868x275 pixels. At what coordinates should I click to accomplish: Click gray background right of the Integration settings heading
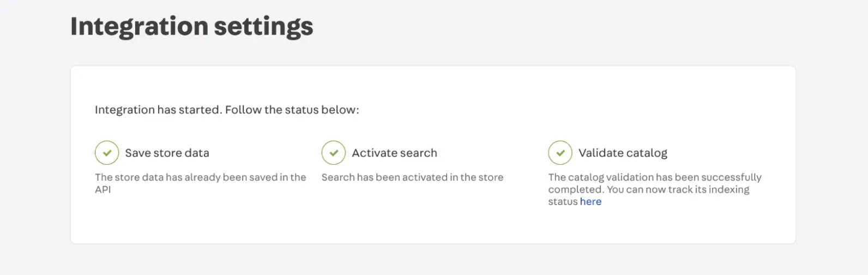click(545, 26)
